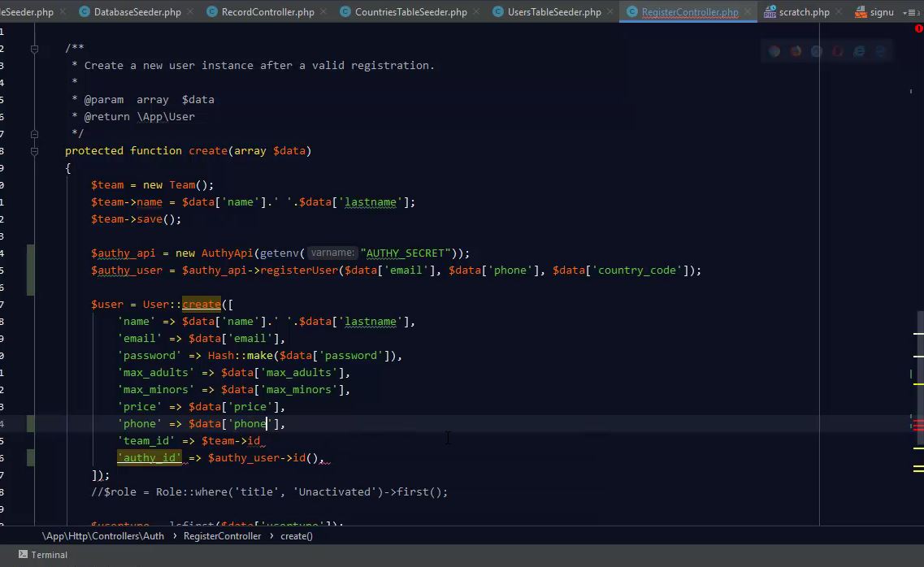Click the RegisterController.php class icon
The image size is (924, 567).
tap(631, 12)
